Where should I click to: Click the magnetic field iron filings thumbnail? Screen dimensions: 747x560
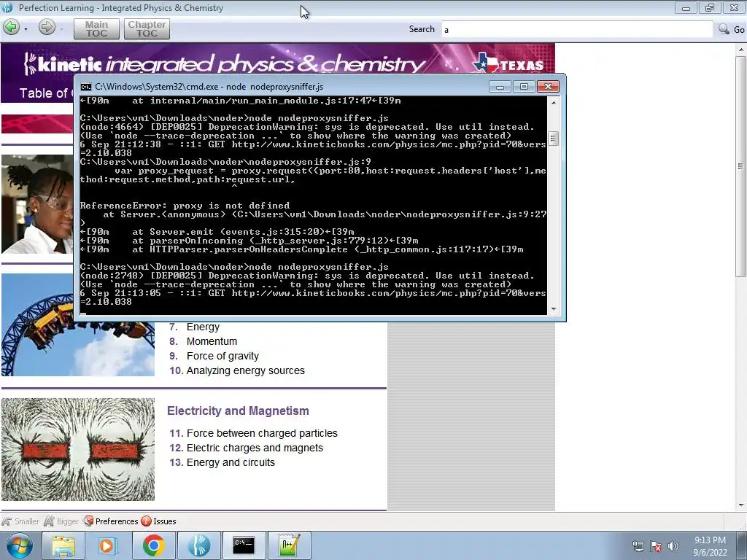[x=78, y=449]
